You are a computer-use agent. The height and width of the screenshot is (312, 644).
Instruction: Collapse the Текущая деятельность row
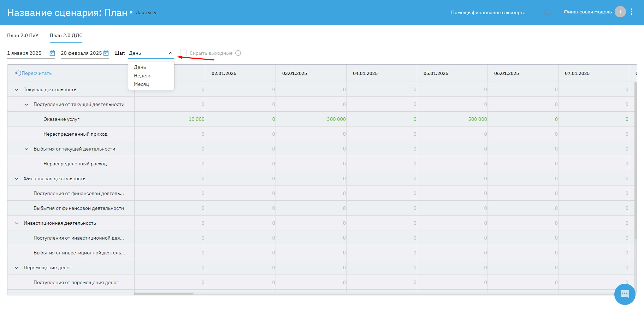17,90
